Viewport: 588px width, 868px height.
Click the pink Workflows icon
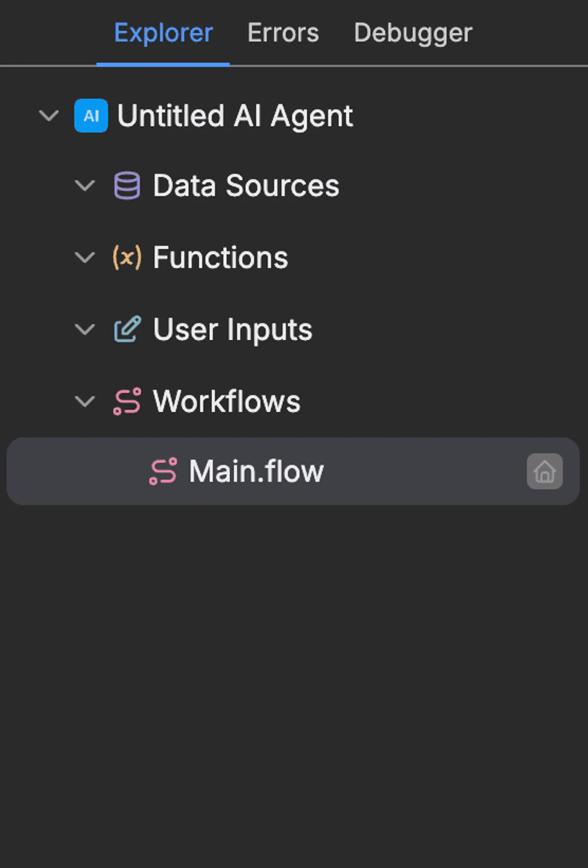pos(127,401)
